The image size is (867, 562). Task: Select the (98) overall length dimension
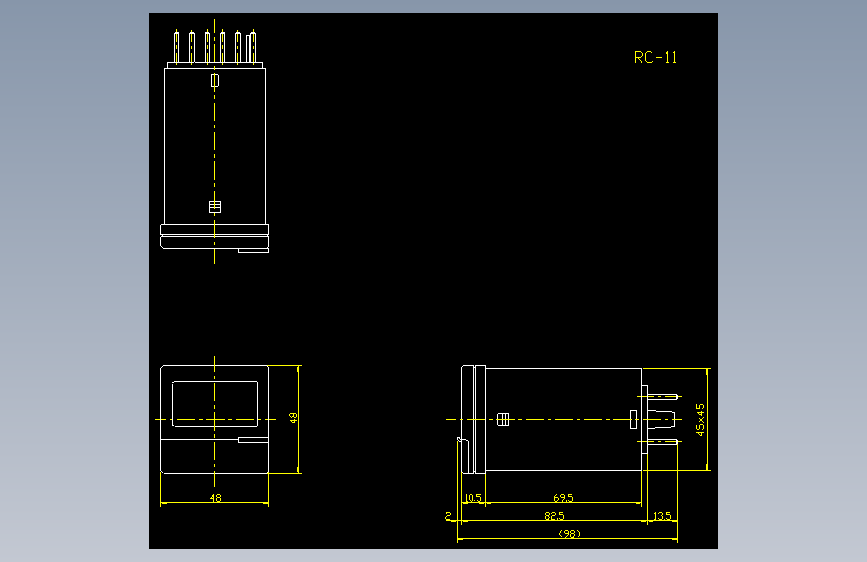coord(570,534)
